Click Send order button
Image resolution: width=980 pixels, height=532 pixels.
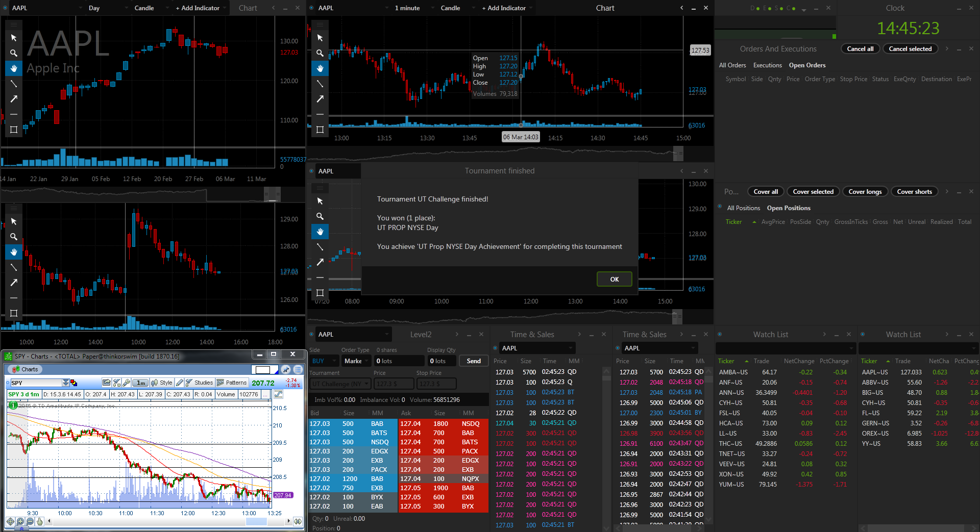click(474, 361)
